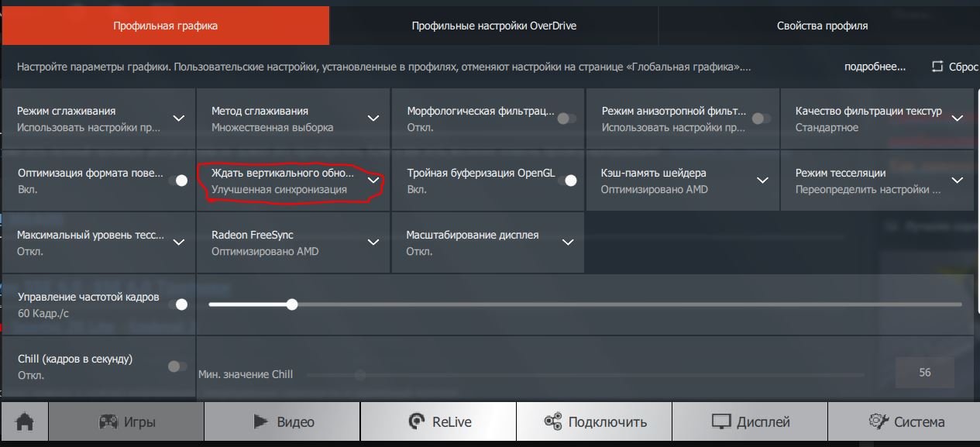Click the Home icon in bottom bar
Image resolution: width=980 pixels, height=447 pixels.
(x=25, y=422)
